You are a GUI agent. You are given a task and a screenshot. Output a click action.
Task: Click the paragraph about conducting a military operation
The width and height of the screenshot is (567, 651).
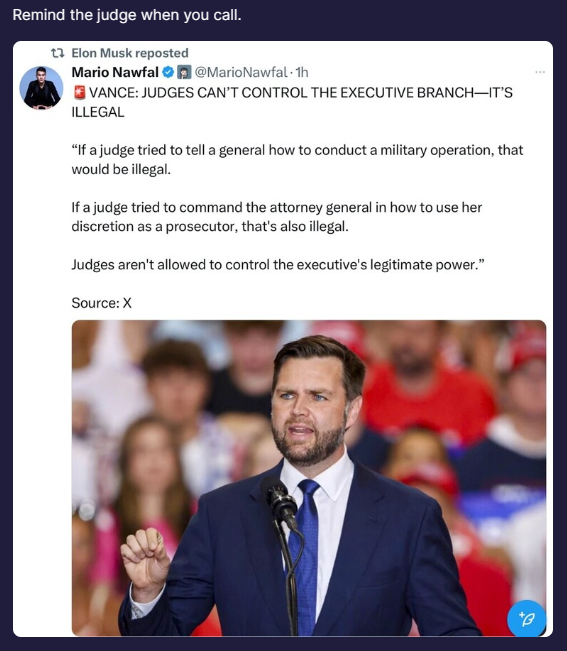tap(297, 159)
